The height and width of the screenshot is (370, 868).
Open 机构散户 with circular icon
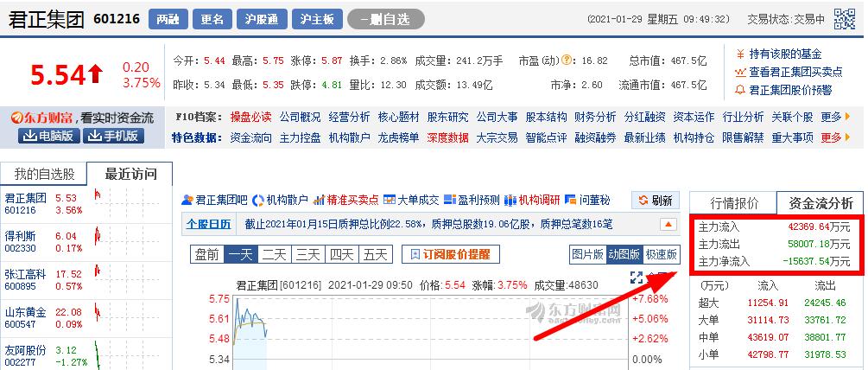[280, 200]
